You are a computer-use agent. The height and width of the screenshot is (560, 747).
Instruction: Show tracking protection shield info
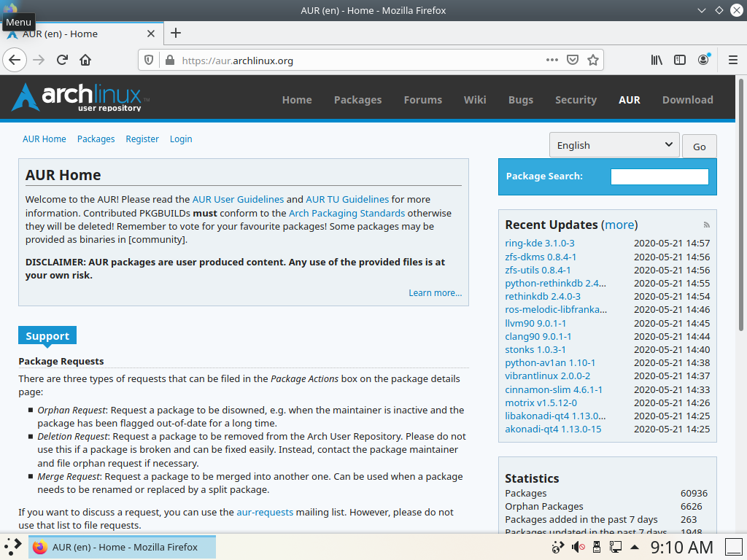(x=149, y=61)
